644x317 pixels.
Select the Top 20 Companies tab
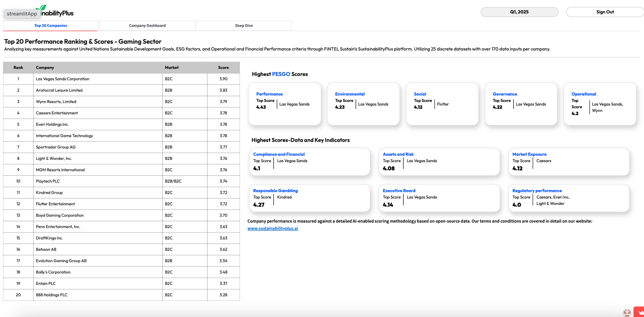pos(51,26)
